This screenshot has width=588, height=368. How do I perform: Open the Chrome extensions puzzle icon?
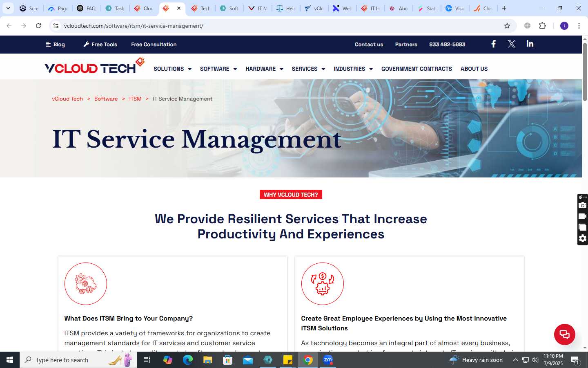(x=542, y=26)
